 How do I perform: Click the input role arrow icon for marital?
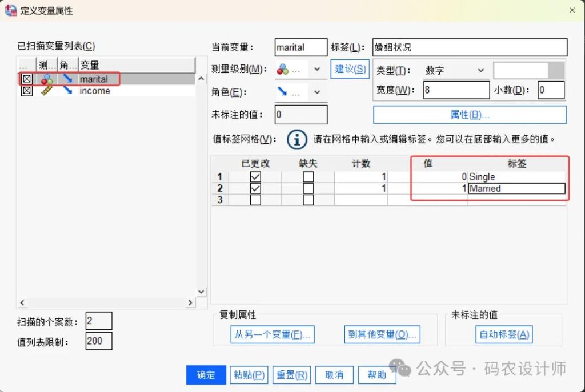coord(67,79)
